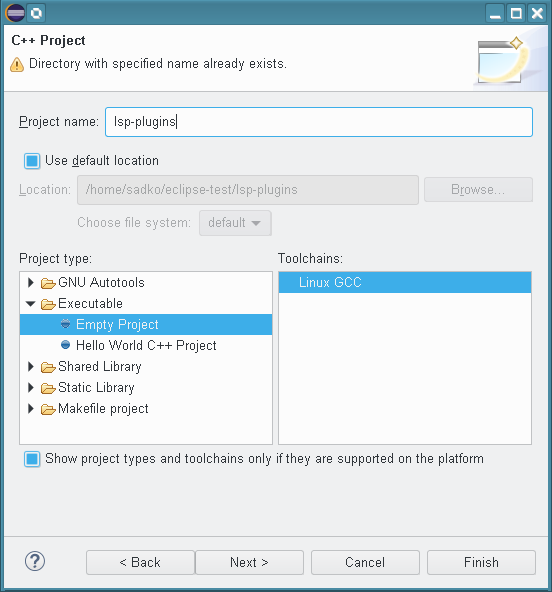The image size is (552, 592).
Task: Click the Eclipse logo in title bar
Action: [15, 13]
